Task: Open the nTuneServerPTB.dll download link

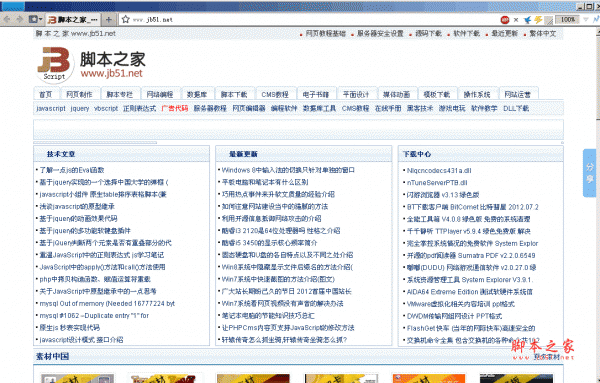Action: tap(437, 183)
